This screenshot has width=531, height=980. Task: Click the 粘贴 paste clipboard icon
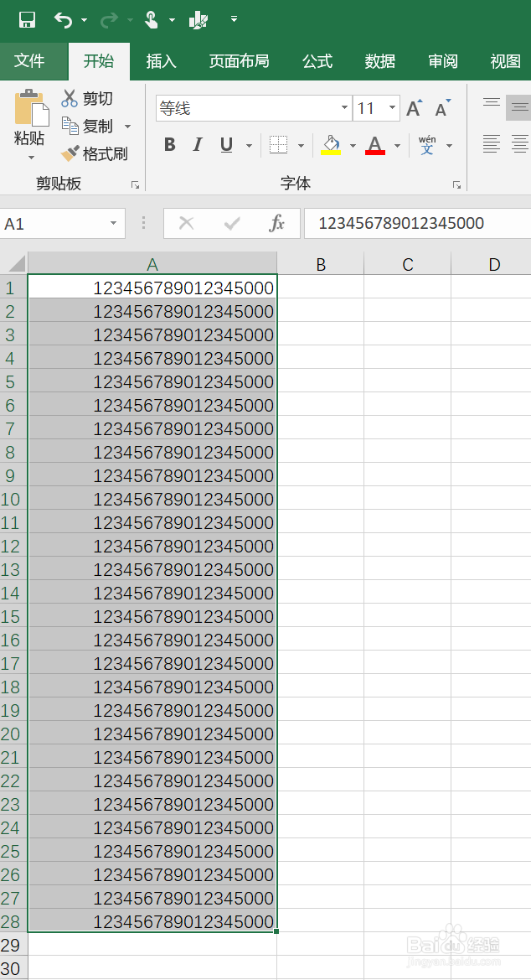[31, 107]
